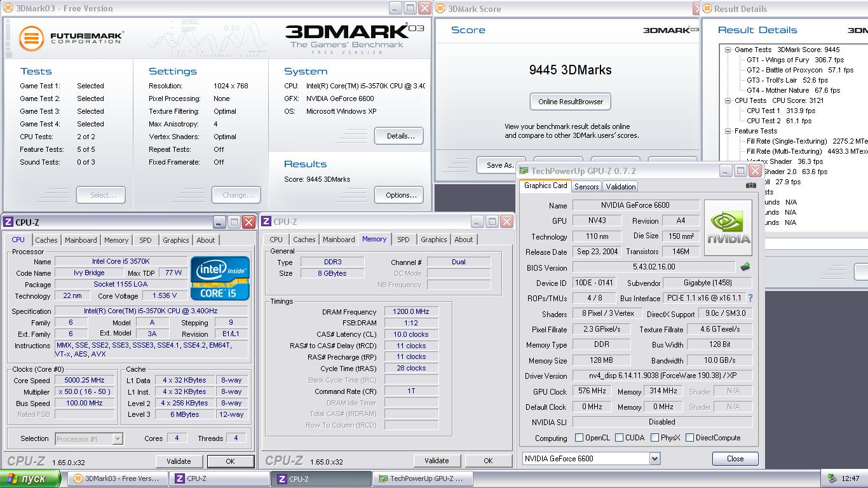Open SPD tab in CPU-Z Memory window

(x=403, y=240)
